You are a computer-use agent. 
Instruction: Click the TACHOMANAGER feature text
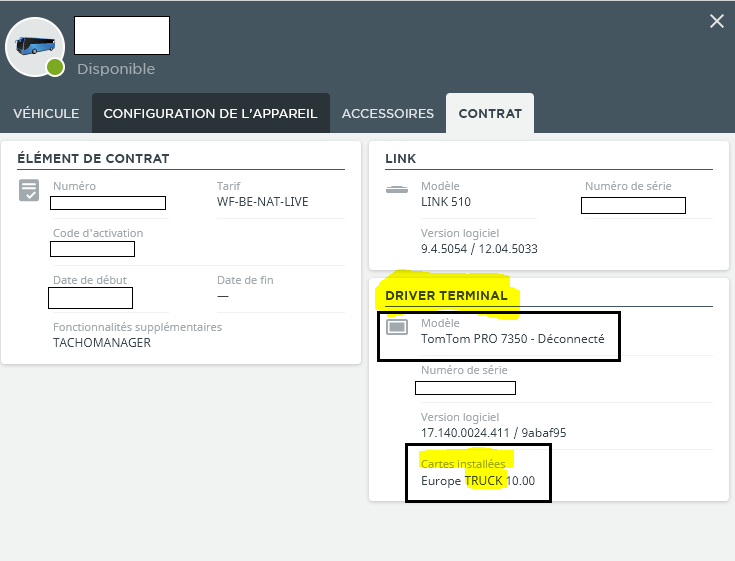tap(102, 343)
